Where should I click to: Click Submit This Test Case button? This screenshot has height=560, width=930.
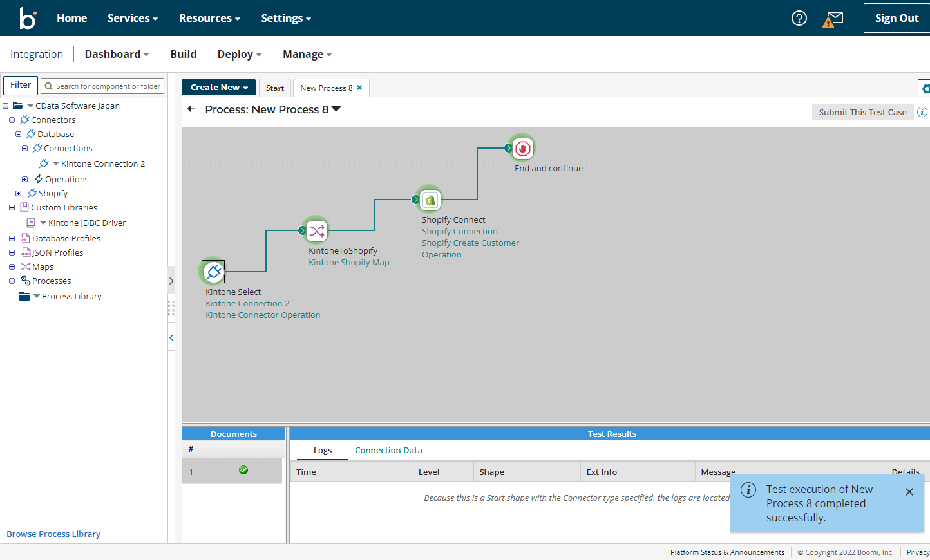[x=862, y=112]
